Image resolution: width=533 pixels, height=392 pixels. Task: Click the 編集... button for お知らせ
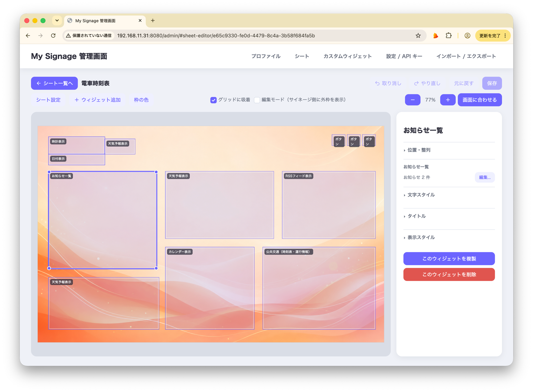point(485,177)
